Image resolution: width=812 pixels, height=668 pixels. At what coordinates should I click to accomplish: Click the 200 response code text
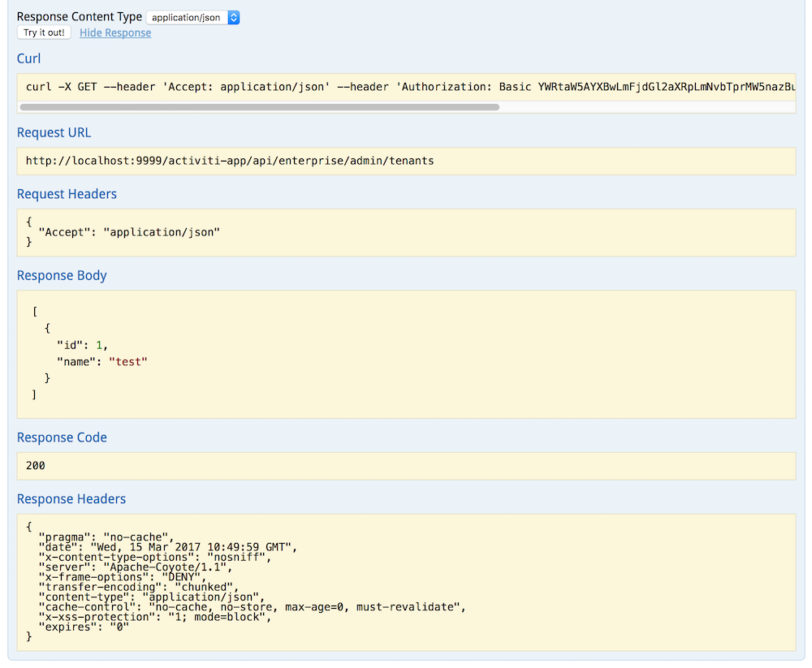[34, 465]
